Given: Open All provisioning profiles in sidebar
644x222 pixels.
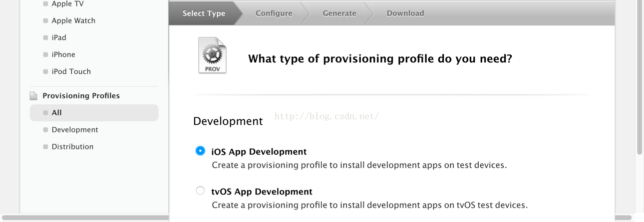Looking at the screenshot, I should click(x=94, y=113).
